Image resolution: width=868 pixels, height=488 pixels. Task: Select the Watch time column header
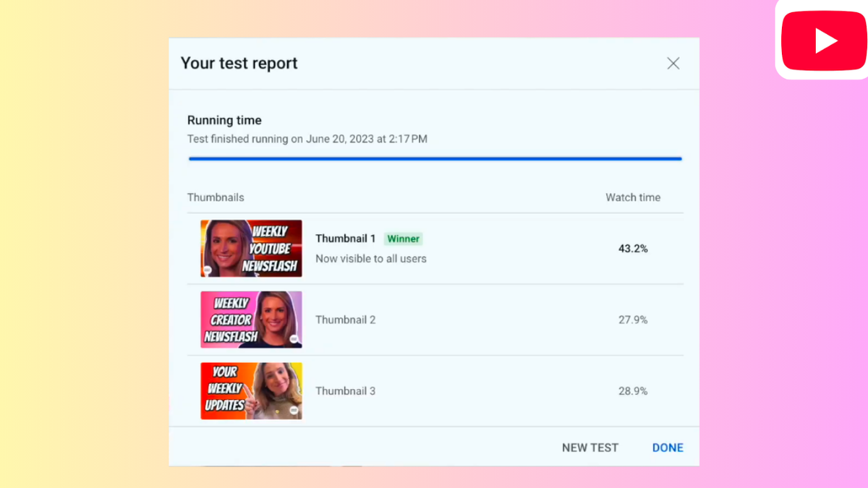click(x=632, y=197)
